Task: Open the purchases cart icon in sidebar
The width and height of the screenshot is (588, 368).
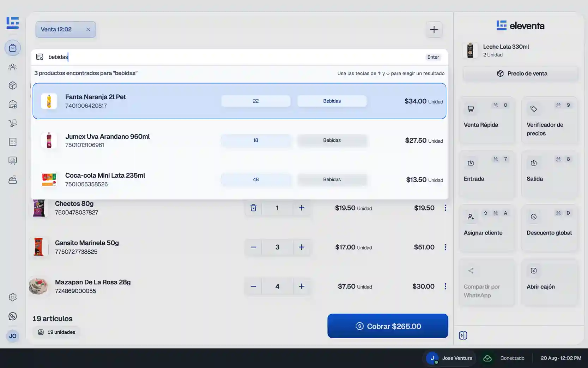Action: [13, 123]
